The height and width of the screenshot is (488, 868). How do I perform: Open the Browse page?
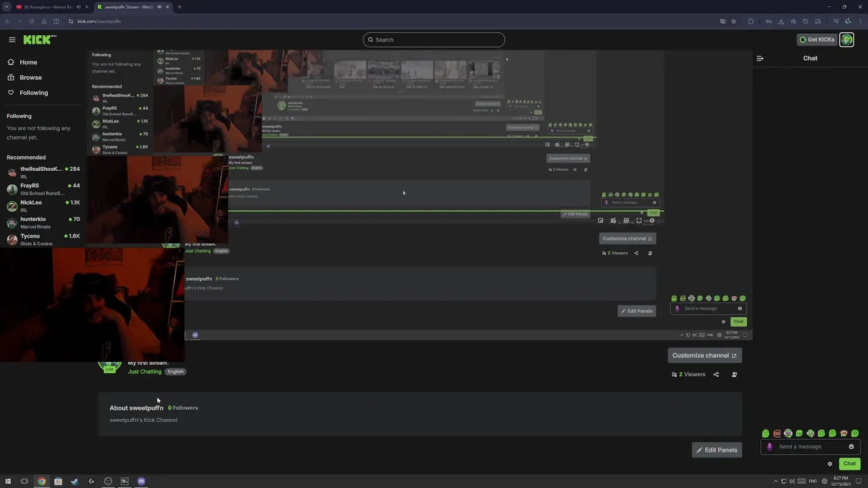pyautogui.click(x=31, y=77)
